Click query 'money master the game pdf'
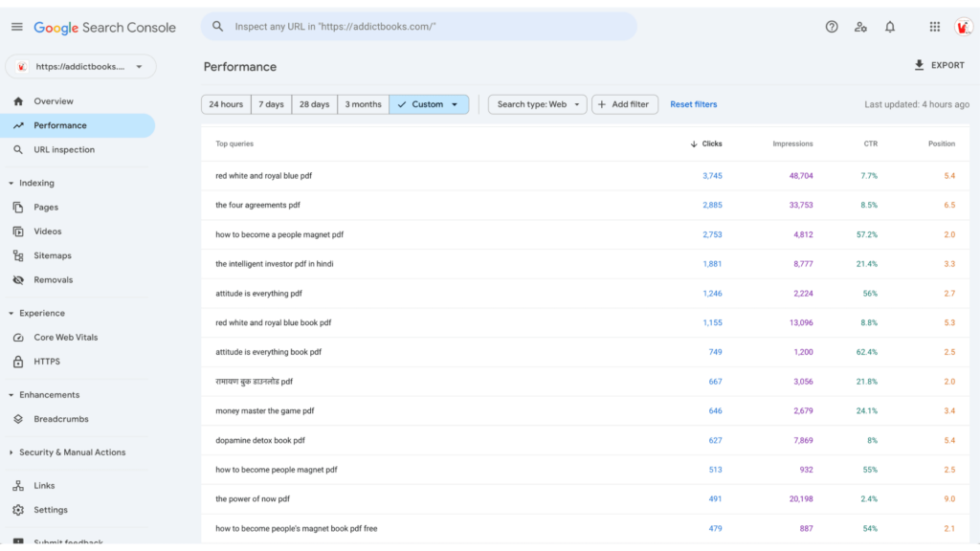The image size is (980, 551). (265, 411)
